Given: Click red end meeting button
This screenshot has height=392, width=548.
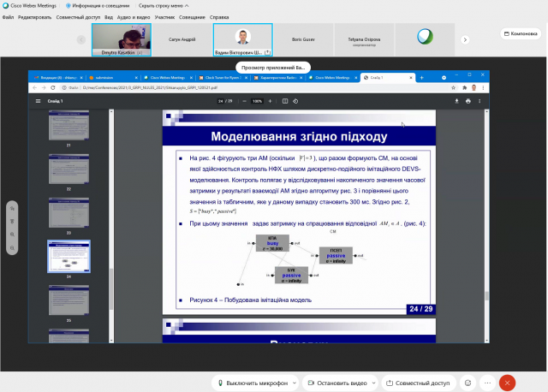Looking at the screenshot, I should click(x=507, y=383).
